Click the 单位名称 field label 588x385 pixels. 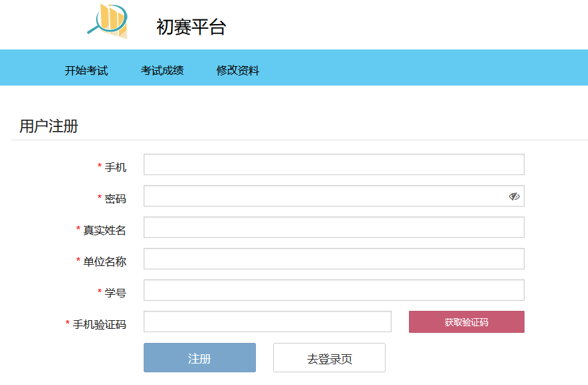tap(105, 261)
